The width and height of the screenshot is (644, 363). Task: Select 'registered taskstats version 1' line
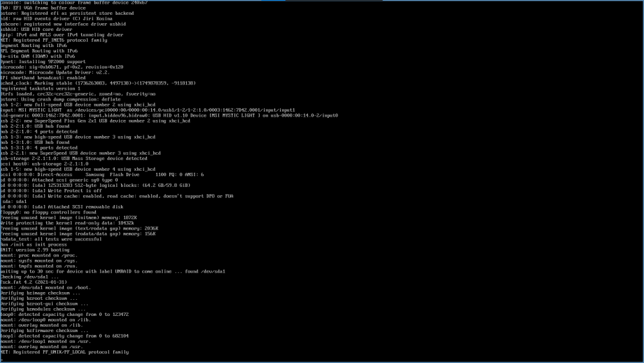[x=40, y=88]
